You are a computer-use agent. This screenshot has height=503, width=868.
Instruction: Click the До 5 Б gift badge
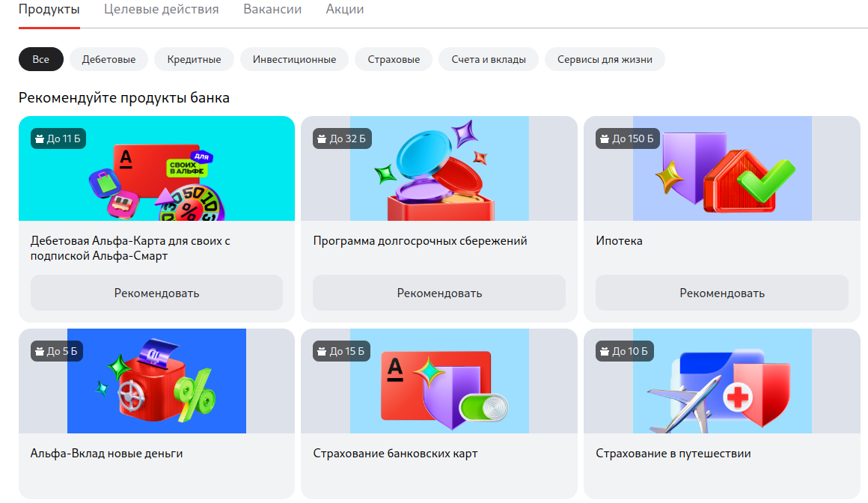pos(56,351)
